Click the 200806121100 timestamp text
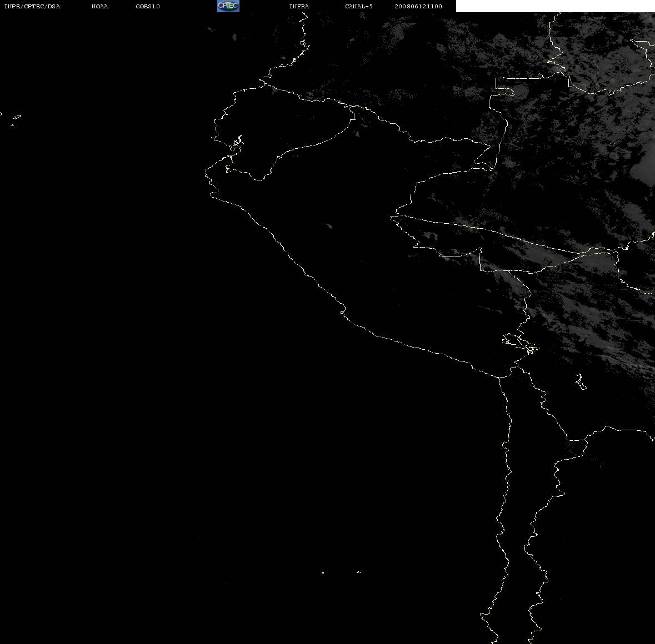Viewport: 655px width, 644px height. coord(418,6)
